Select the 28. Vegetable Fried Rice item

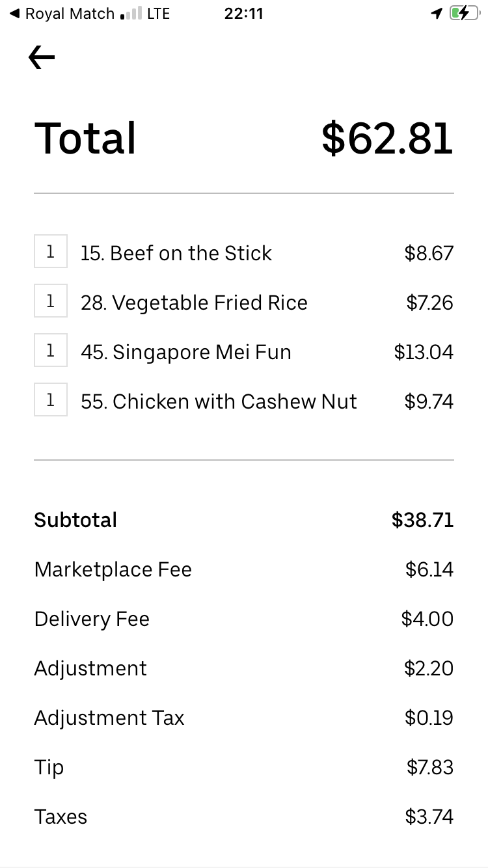194,303
